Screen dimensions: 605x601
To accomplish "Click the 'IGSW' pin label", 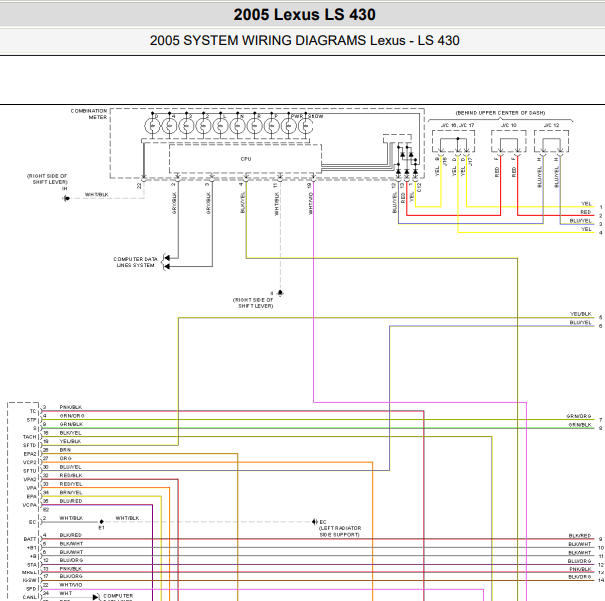I will [x=29, y=580].
